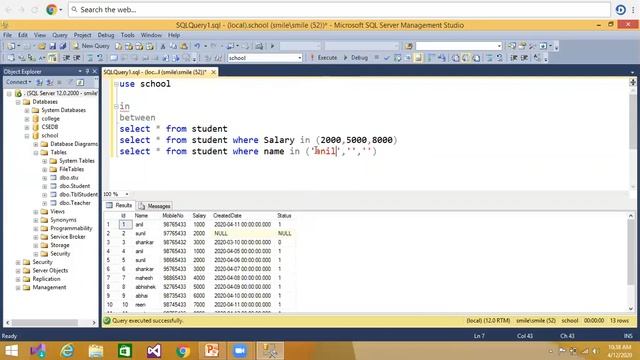The width and height of the screenshot is (640, 360).
Task: Click the Execute query button
Action: pyautogui.click(x=324, y=58)
